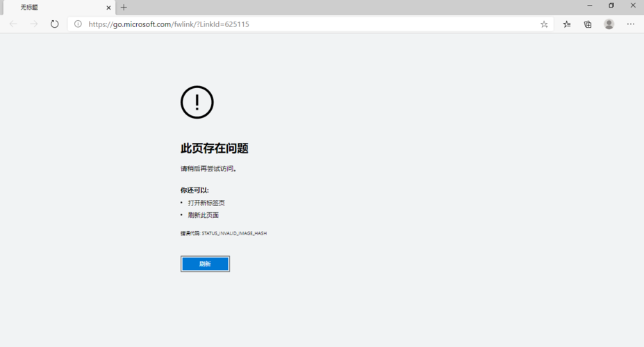
Task: Click the address bar URL field
Action: (310, 24)
